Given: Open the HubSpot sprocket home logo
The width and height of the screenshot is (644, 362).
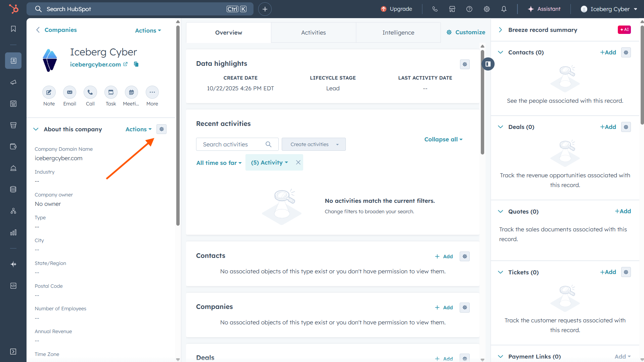Looking at the screenshot, I should coord(13,9).
